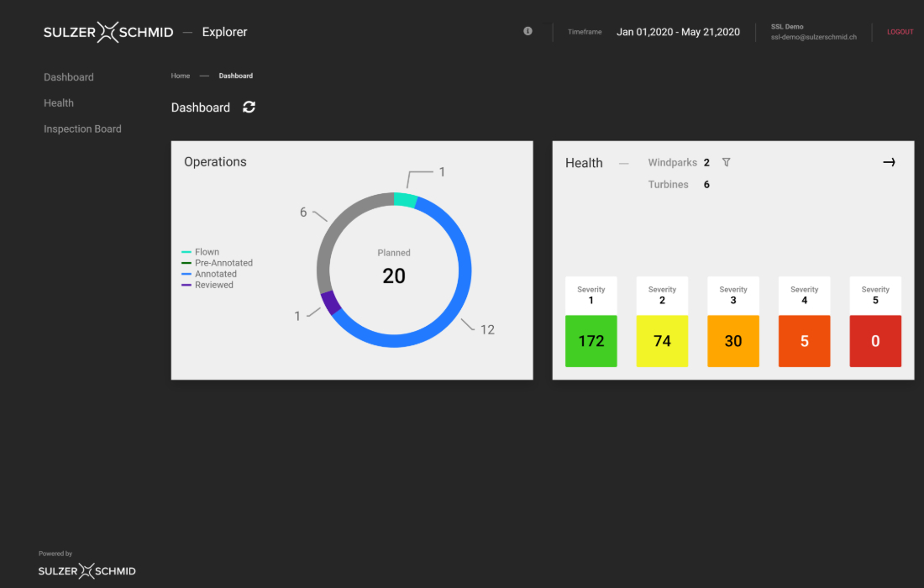The height and width of the screenshot is (588, 924).
Task: Log out with the LOGOUT link
Action: pos(900,32)
